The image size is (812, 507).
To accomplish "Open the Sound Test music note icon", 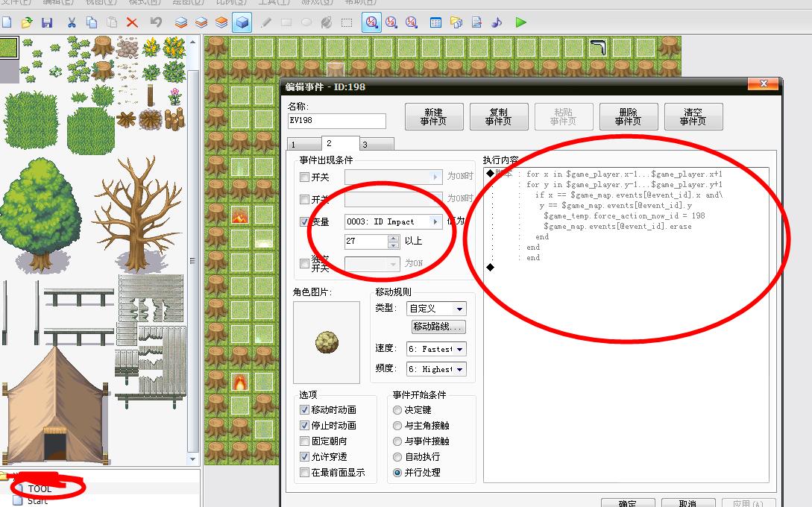I will (x=497, y=22).
